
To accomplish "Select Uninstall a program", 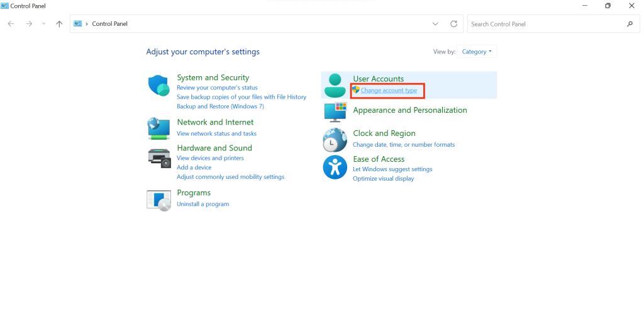I will click(x=203, y=204).
